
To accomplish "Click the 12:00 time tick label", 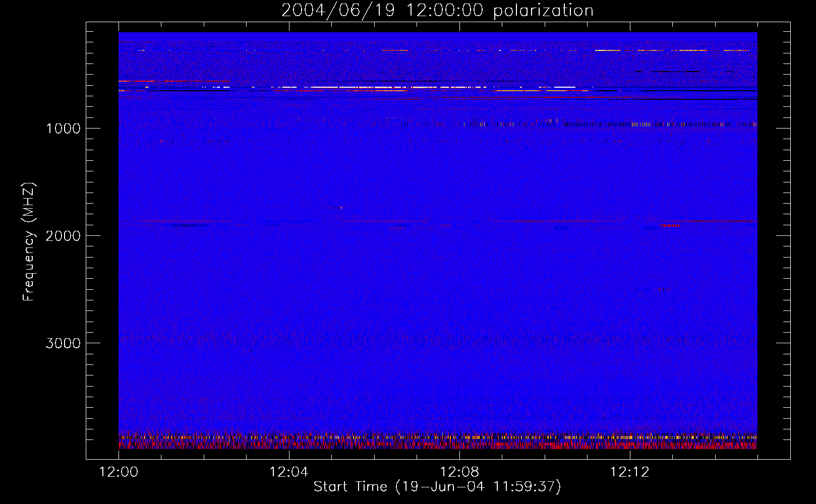I will (x=119, y=472).
